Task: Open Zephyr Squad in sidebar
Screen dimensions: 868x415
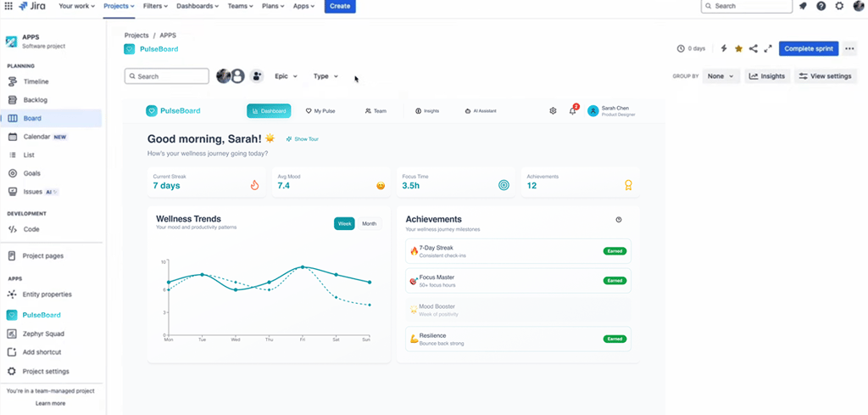Action: click(51, 334)
